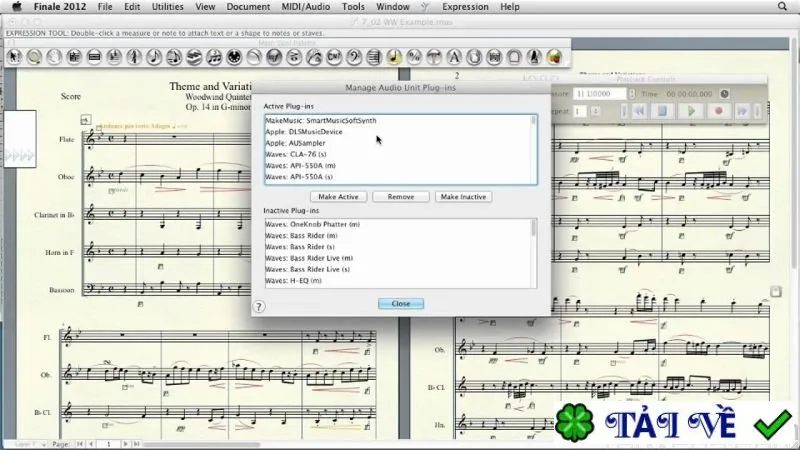Select the Zoom magnifier tool

(34, 57)
